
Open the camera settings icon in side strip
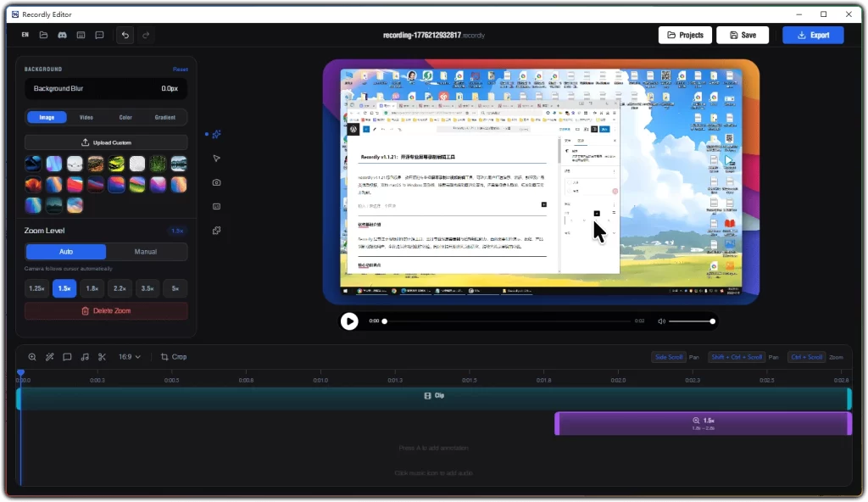[216, 182]
